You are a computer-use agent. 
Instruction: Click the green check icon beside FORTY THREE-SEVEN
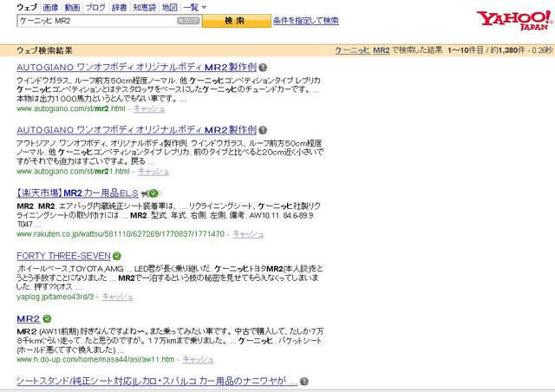[117, 256]
